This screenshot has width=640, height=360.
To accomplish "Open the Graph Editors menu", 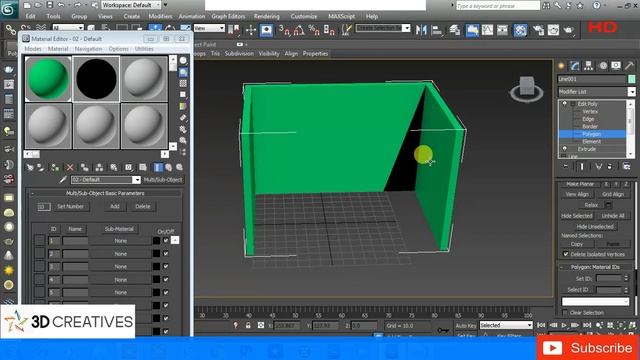I will point(228,16).
